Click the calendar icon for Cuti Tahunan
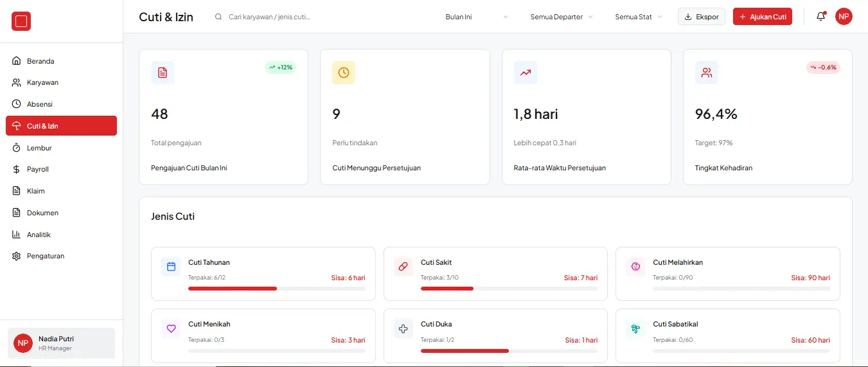 pyautogui.click(x=171, y=266)
